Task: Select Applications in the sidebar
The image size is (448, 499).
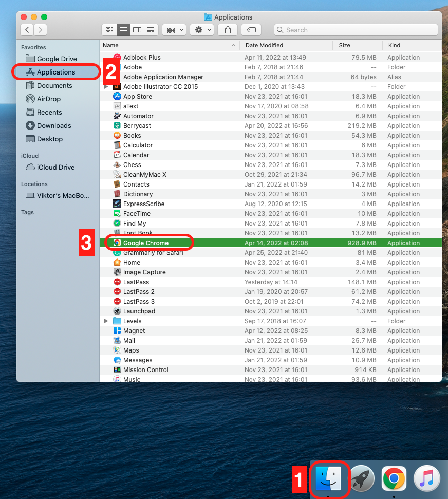Action: point(56,72)
